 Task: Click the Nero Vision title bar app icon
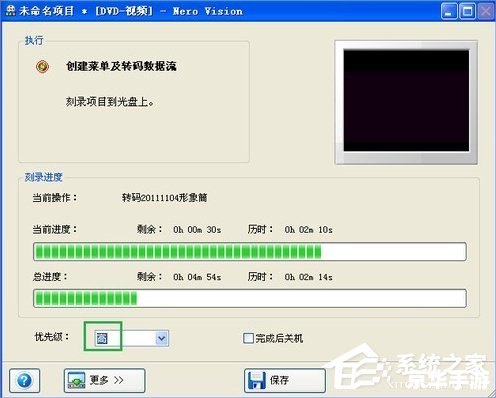click(10, 11)
